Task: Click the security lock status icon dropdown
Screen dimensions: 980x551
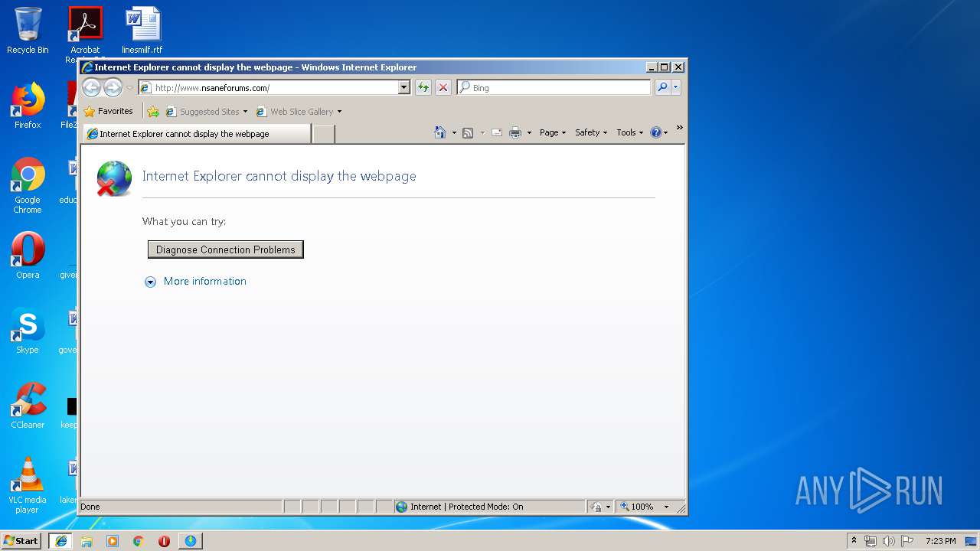Action: coord(600,507)
